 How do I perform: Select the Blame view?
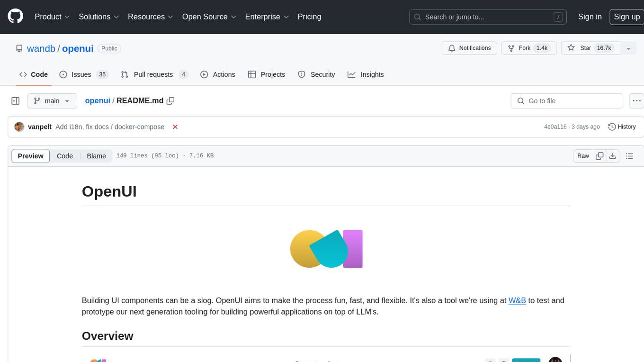pos(96,156)
